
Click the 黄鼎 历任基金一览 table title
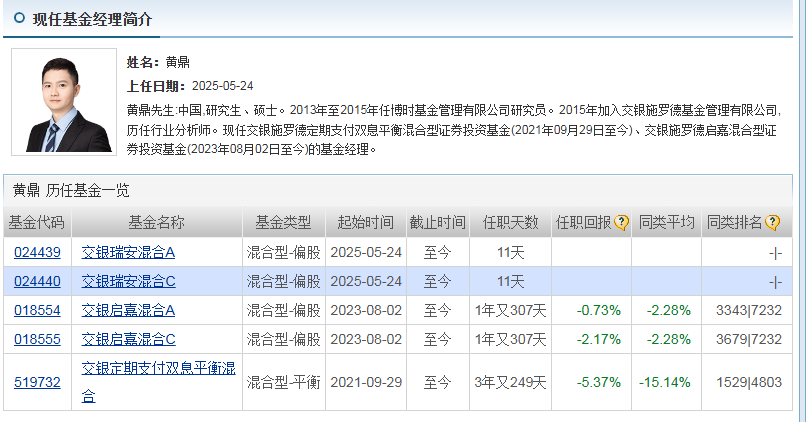tap(71, 191)
